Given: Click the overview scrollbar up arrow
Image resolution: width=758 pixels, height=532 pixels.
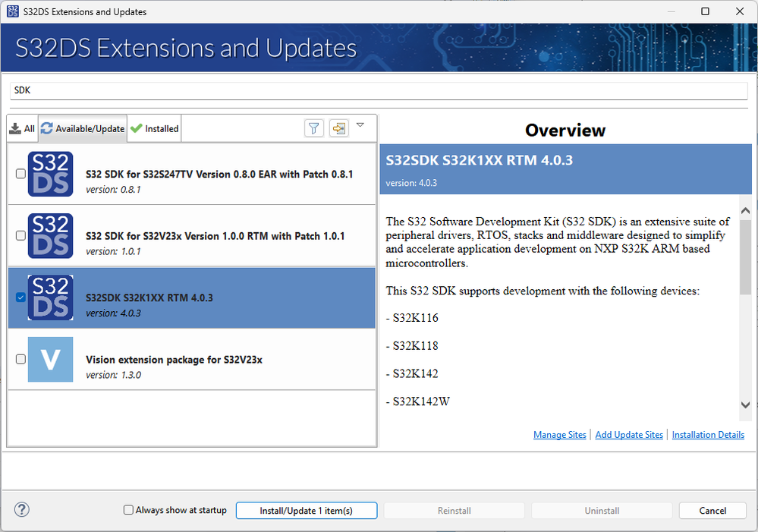Looking at the screenshot, I should coord(745,210).
